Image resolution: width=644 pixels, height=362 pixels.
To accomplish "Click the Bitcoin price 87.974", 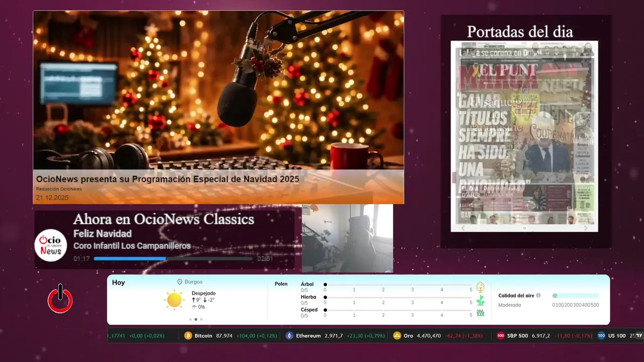I will click(224, 336).
